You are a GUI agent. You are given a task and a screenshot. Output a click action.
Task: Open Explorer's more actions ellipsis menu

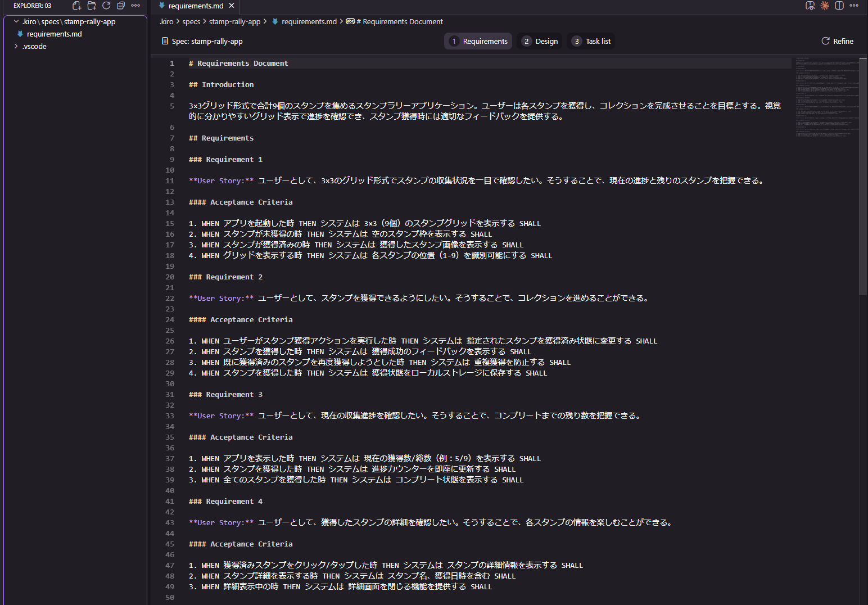point(135,6)
